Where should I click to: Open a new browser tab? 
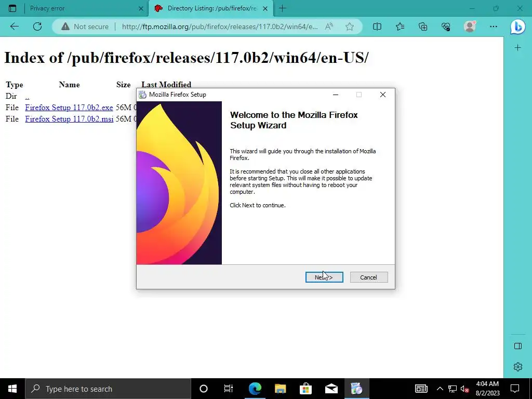(282, 8)
